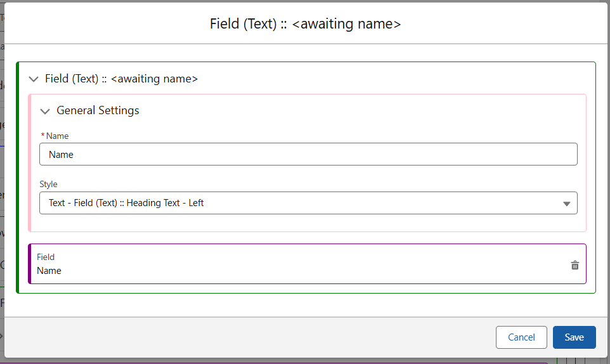Screen dimensions: 610x364
Task: Select the purple Field Name row
Action: (304, 264)
